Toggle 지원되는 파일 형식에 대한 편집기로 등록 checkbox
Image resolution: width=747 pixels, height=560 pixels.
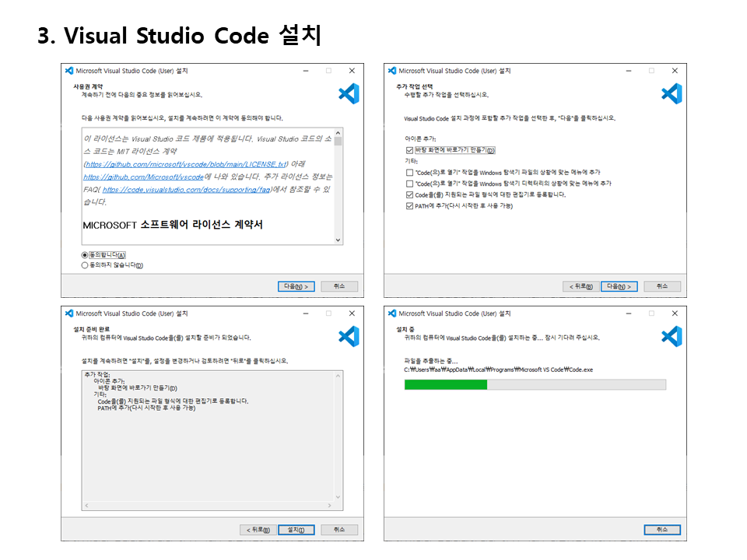pyautogui.click(x=410, y=194)
